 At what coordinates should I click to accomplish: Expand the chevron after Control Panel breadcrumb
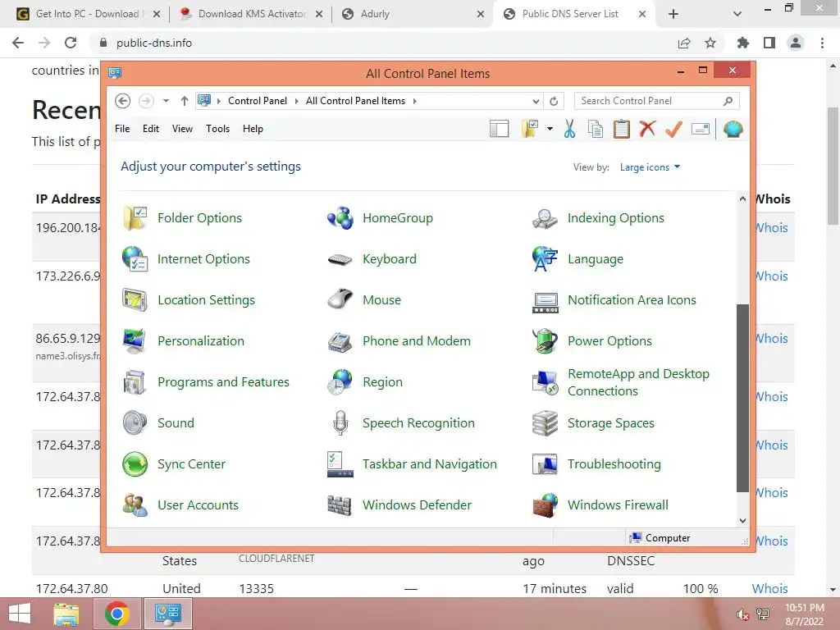296,101
